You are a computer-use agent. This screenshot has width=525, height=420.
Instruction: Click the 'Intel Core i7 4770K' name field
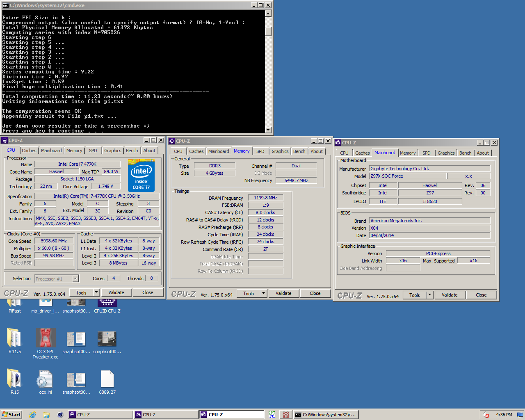point(77,164)
